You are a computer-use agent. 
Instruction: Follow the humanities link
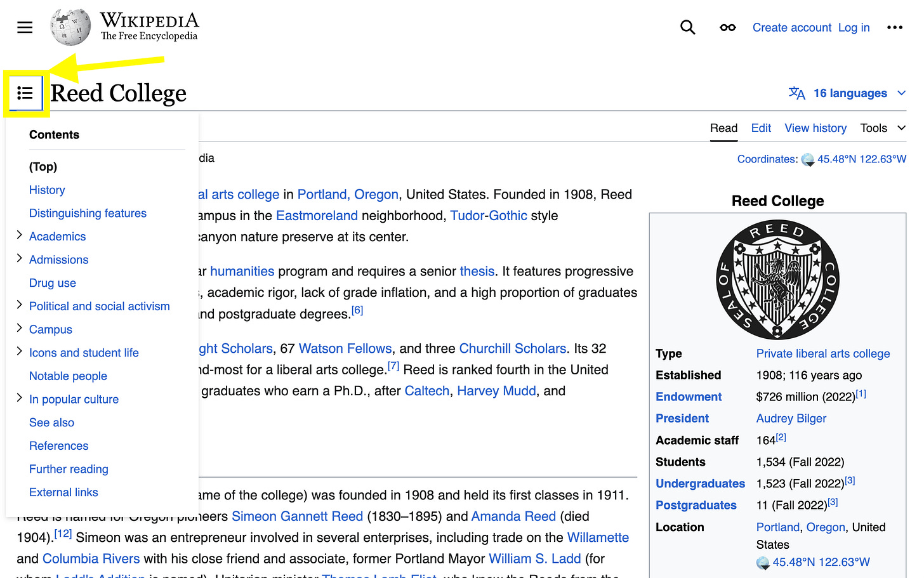tap(242, 271)
